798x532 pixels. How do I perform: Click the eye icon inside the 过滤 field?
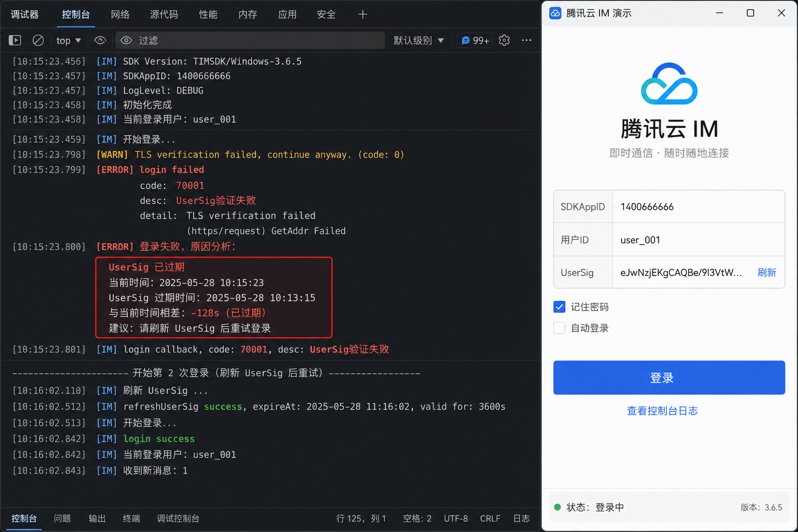[x=126, y=40]
